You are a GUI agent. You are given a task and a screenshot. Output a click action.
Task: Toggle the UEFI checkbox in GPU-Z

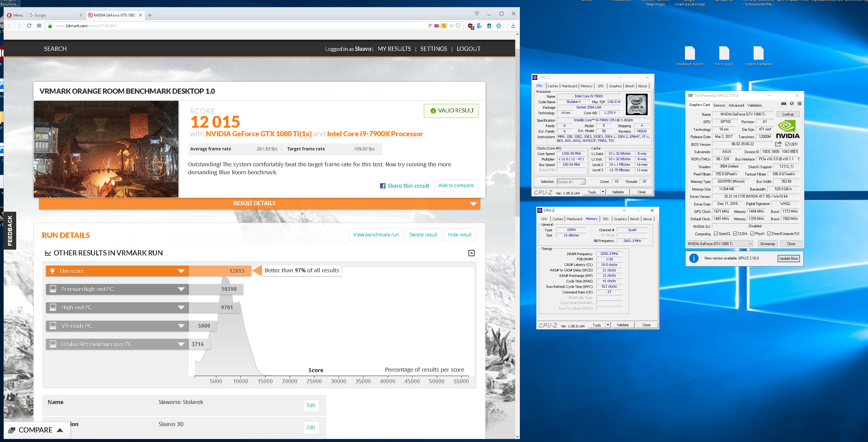coord(787,144)
